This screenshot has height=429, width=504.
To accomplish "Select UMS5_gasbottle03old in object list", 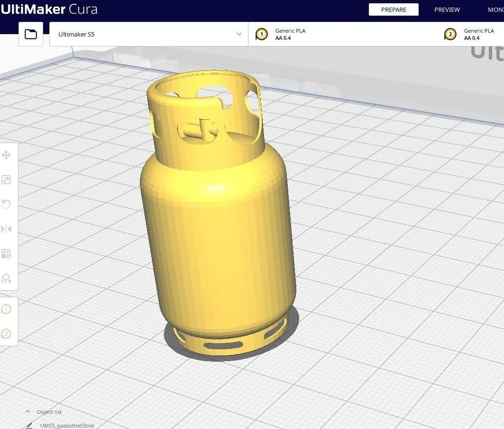I will 67,426.
